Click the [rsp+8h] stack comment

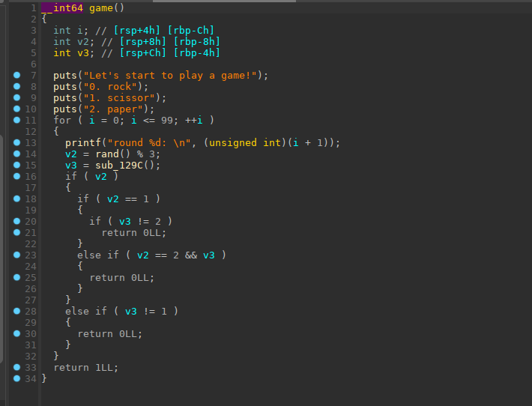[143, 42]
